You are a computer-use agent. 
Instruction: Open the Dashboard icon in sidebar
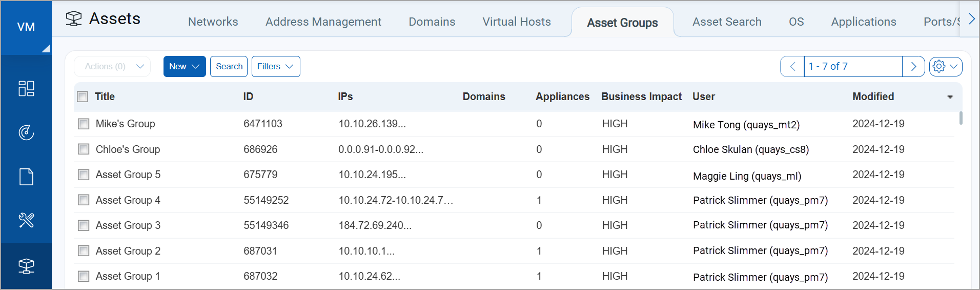click(x=26, y=88)
